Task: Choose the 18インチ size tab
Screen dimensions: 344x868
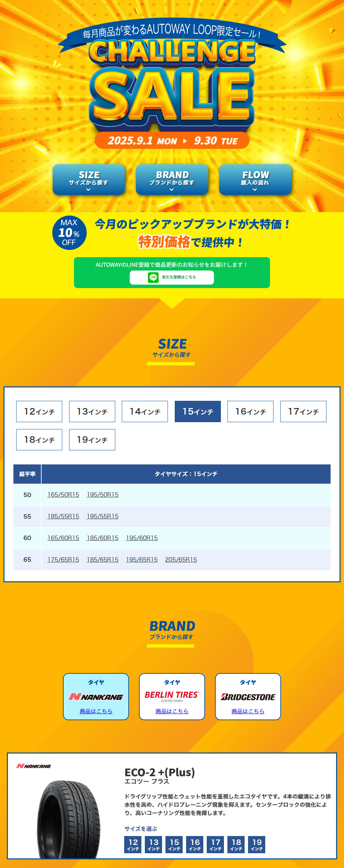Action: pyautogui.click(x=39, y=440)
